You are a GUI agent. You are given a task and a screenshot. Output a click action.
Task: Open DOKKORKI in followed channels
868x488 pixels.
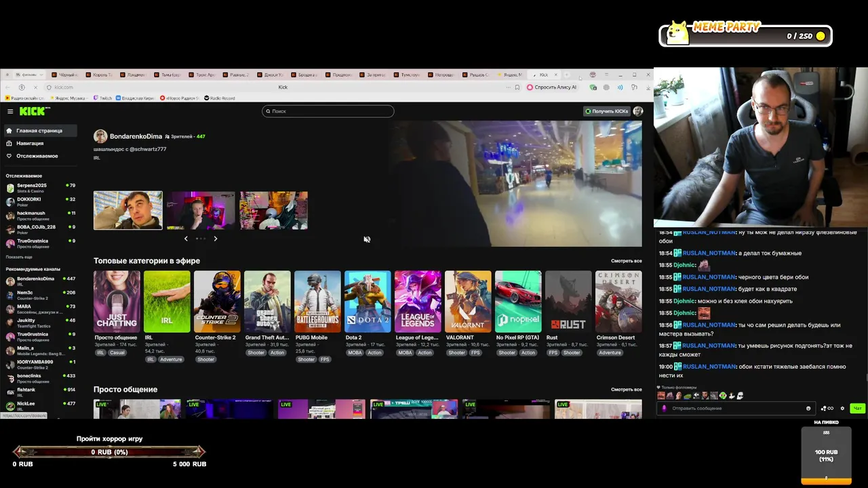pos(39,201)
